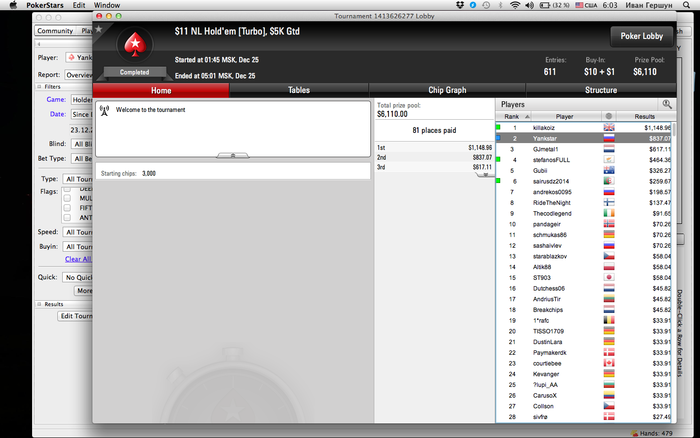Click the favorite star icon in tournament header
Screen dimensions: 700x438
click(x=99, y=29)
